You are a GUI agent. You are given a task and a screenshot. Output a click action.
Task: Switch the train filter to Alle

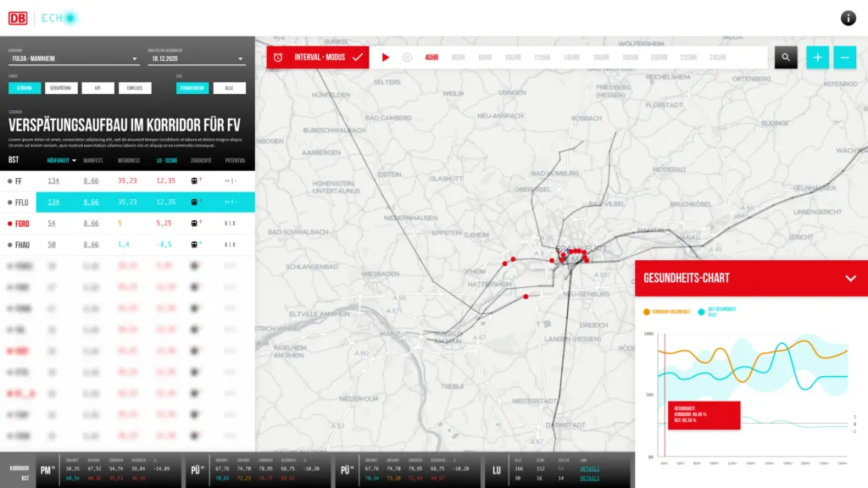(x=229, y=88)
